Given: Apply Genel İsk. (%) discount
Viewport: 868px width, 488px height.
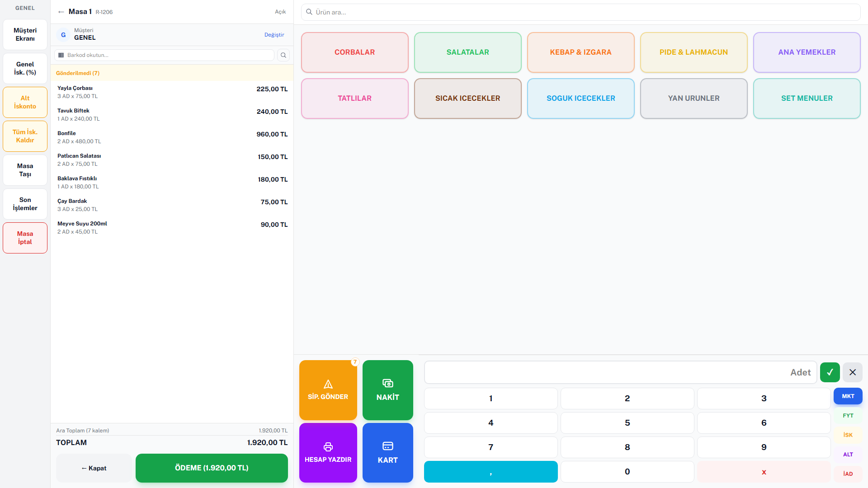Looking at the screenshot, I should pyautogui.click(x=25, y=68).
